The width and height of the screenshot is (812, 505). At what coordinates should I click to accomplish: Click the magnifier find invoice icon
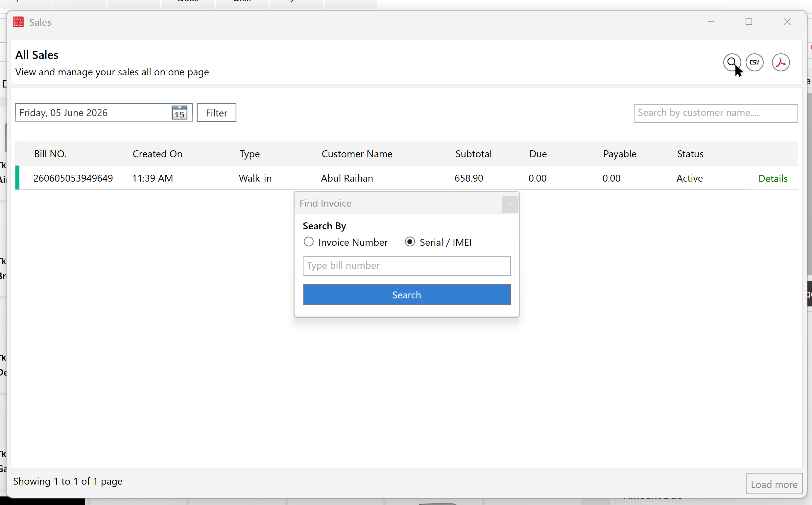coord(732,63)
